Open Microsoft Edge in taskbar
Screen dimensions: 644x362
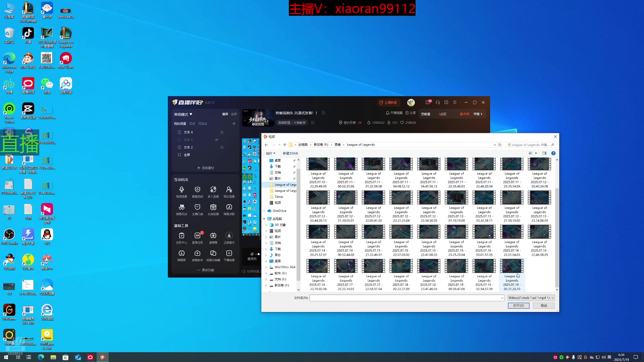[41, 357]
